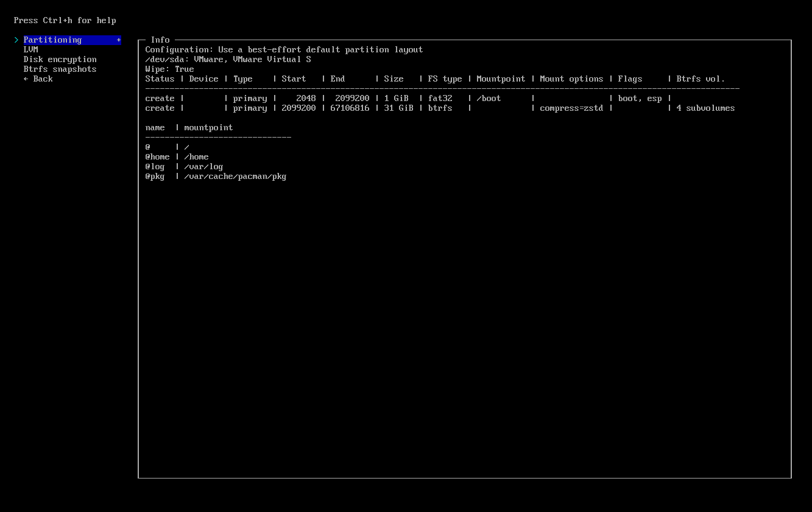This screenshot has height=512, width=812.
Task: Click the /boot mountpoint cell
Action: point(489,98)
